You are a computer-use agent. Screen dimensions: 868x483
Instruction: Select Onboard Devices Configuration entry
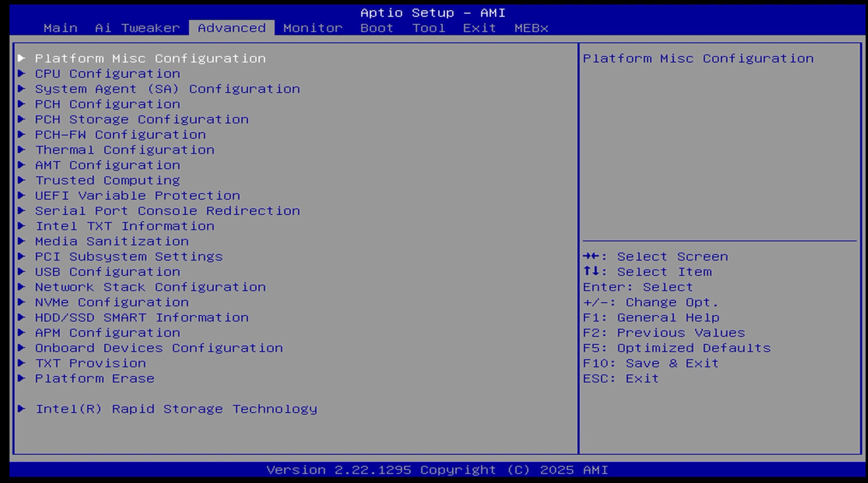tap(159, 348)
